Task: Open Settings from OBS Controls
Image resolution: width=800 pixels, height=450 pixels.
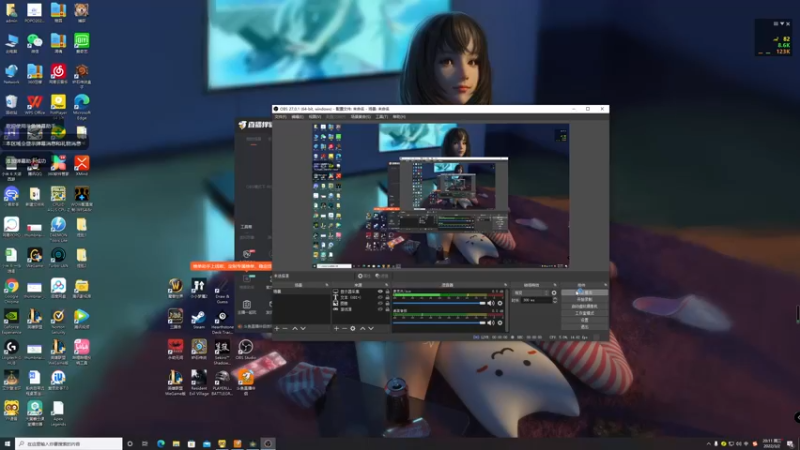Action: point(584,320)
